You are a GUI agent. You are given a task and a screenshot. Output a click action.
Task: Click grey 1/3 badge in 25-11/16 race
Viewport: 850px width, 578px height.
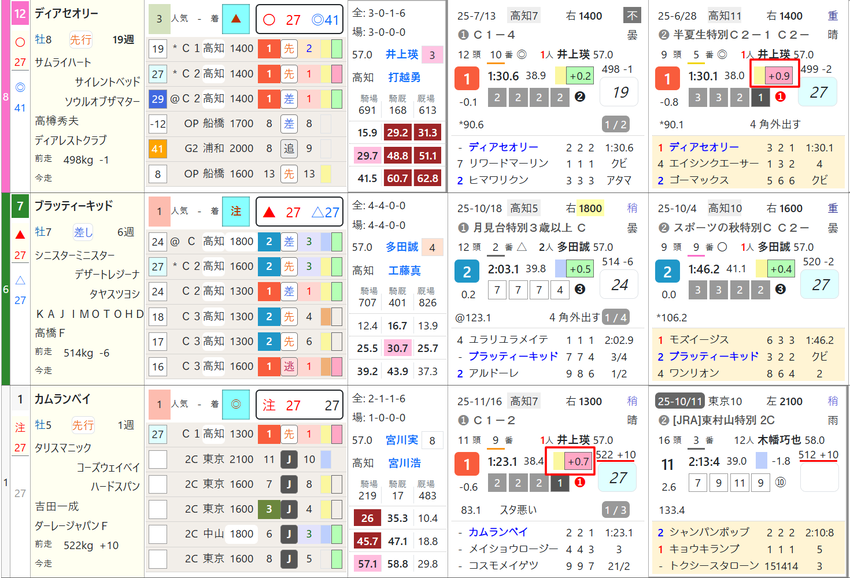click(615, 510)
